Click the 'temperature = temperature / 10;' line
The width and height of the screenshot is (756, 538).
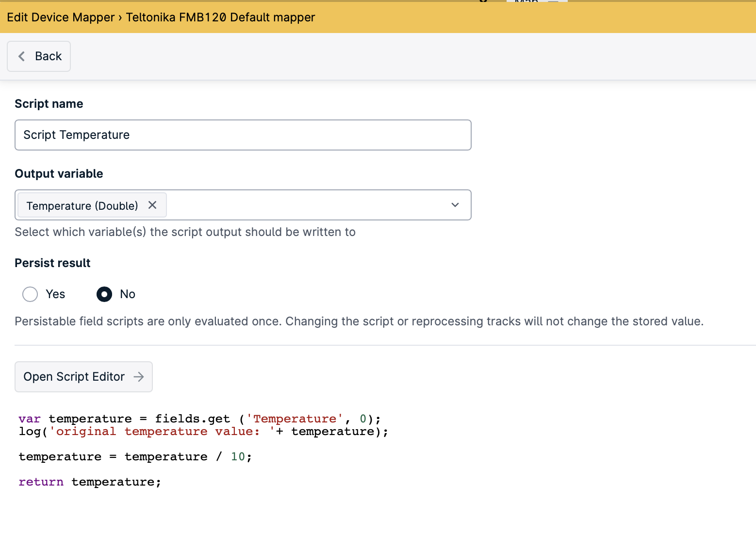(135, 456)
